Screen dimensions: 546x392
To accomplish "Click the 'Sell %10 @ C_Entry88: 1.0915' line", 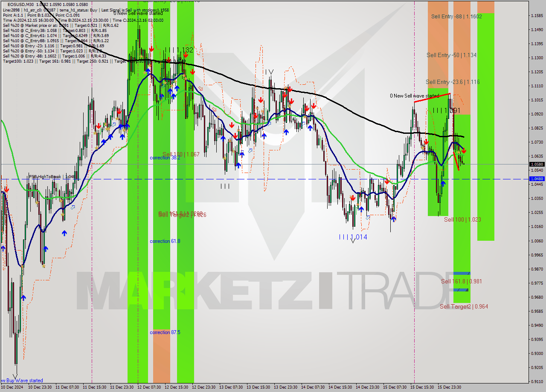I will click(56, 40).
